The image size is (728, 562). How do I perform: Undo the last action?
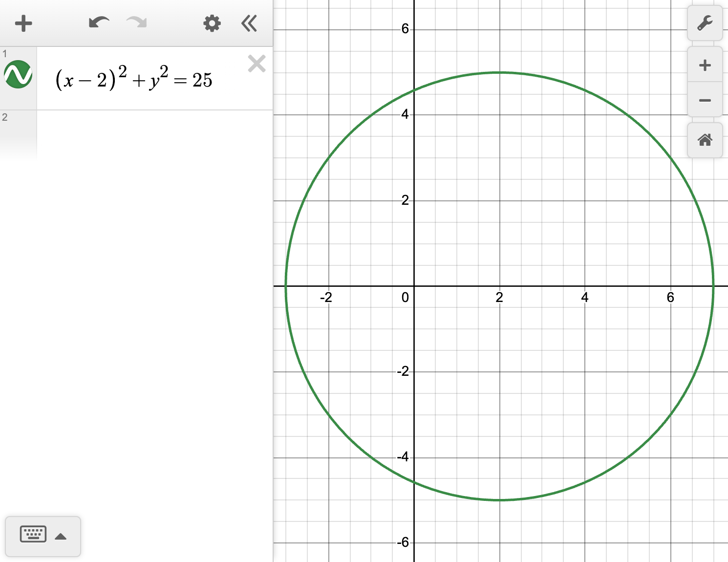pyautogui.click(x=98, y=23)
